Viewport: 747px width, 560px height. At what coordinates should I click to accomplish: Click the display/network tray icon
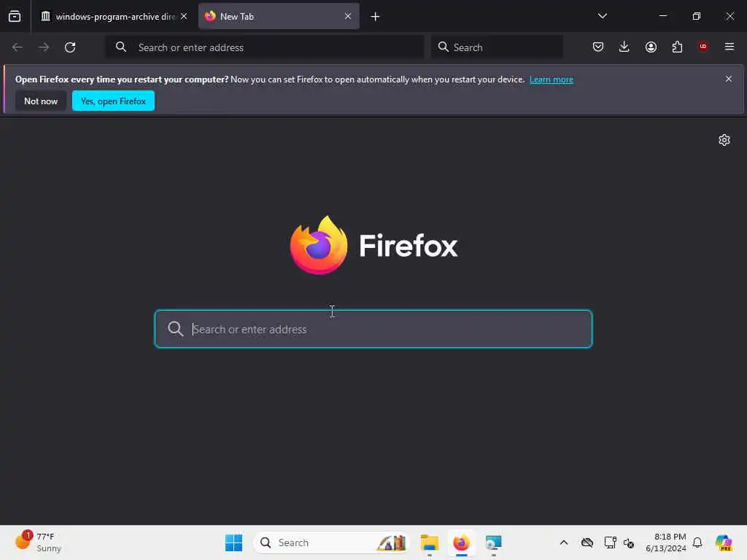(610, 542)
